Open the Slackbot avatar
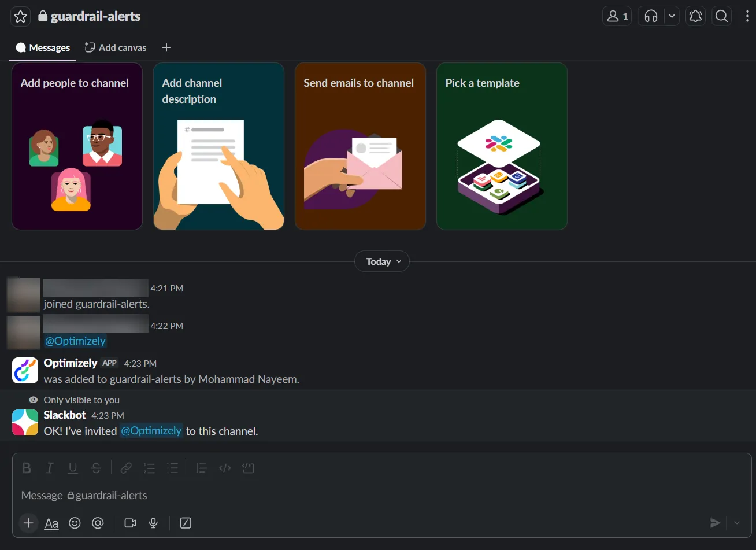Image resolution: width=756 pixels, height=550 pixels. 25,422
